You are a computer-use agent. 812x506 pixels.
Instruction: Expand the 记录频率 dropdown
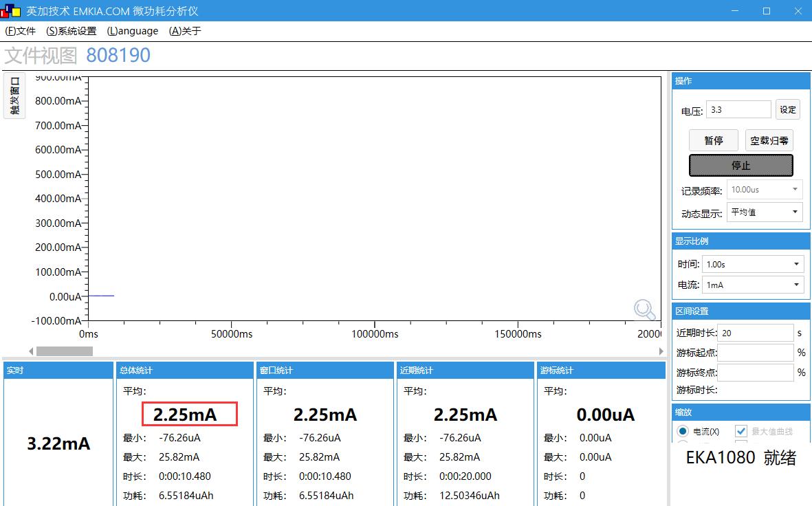764,190
